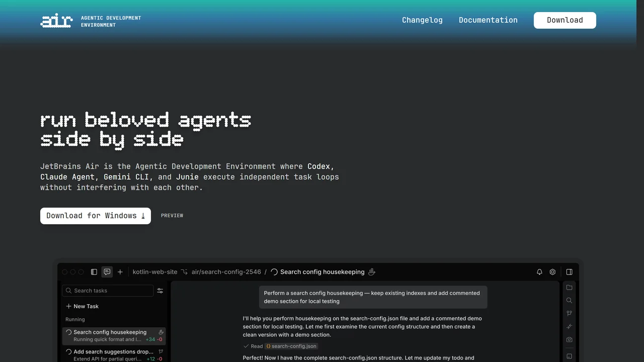The image size is (644, 362).
Task: Open notifications bell icon
Action: [x=539, y=272]
